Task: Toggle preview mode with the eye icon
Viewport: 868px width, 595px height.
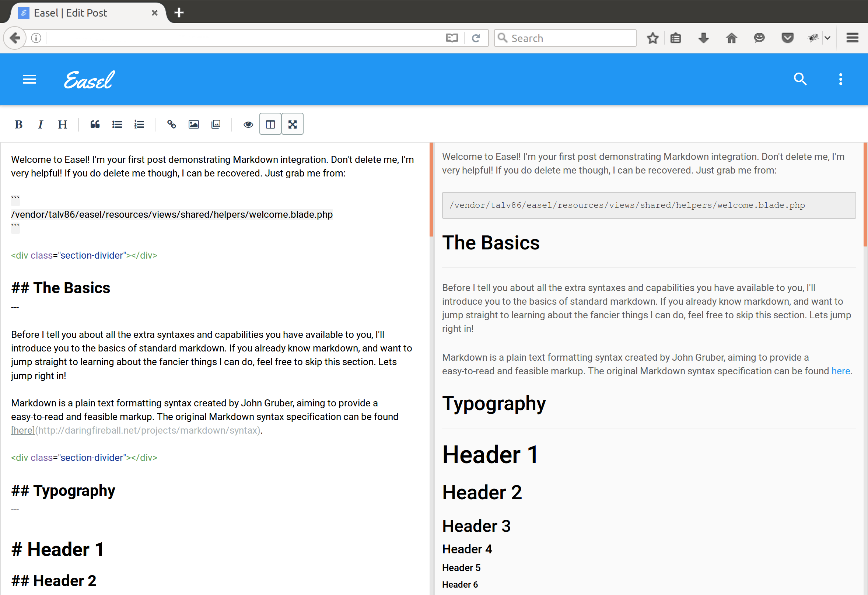Action: pos(248,125)
